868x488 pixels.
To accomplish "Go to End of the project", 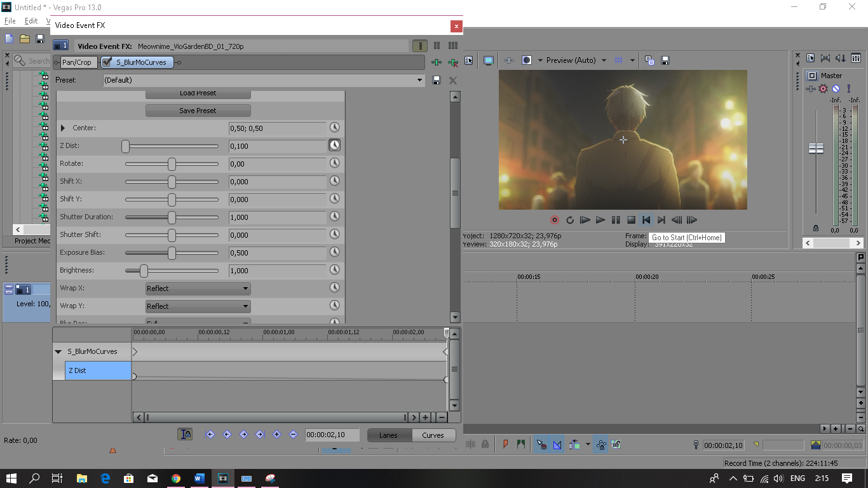I will tap(661, 220).
